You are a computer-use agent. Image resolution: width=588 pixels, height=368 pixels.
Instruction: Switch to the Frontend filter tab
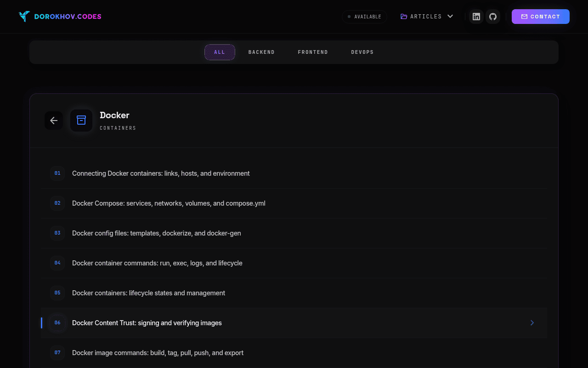coord(313,52)
